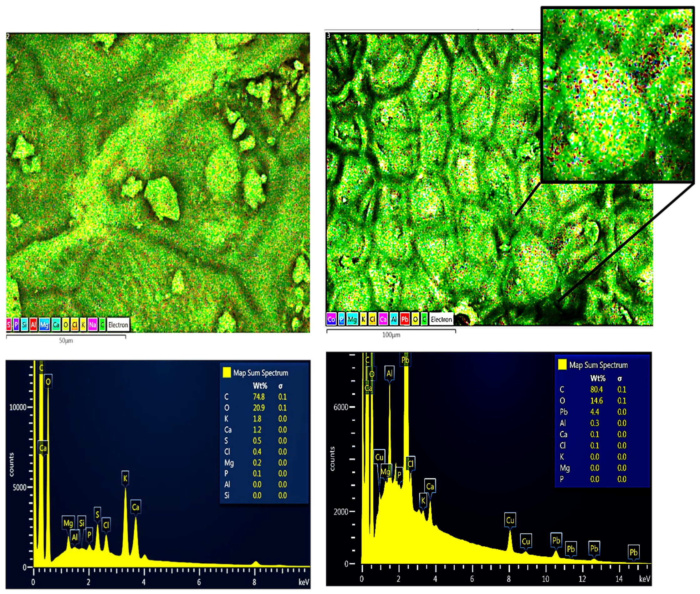Click the Mg peak label in the right spectrum

coord(386,471)
